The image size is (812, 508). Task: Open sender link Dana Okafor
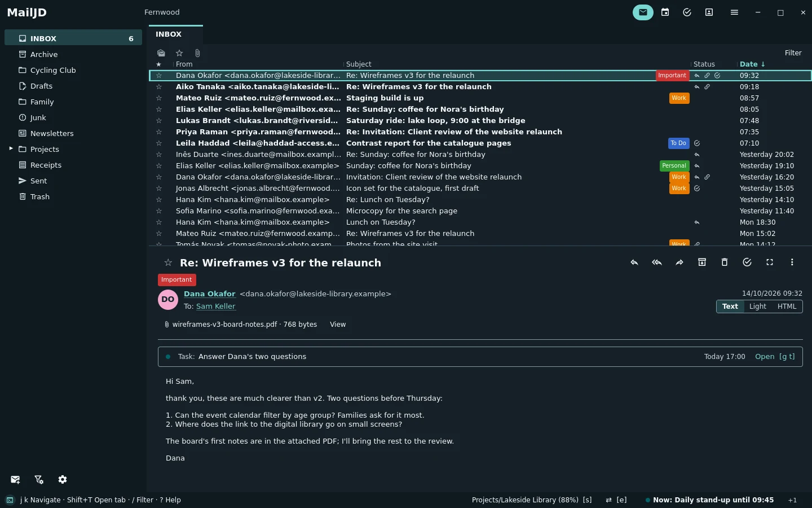click(209, 294)
